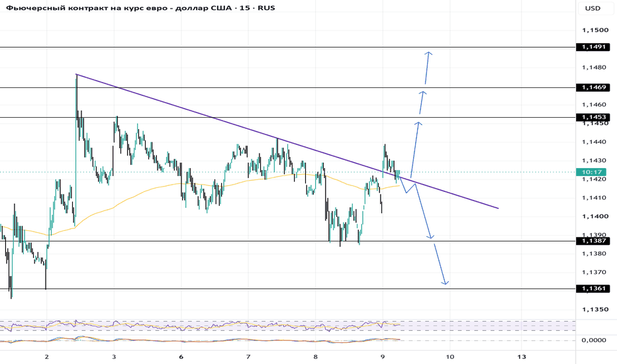Click the 1,1491 price level label
This screenshot has height=364, width=617.
click(x=593, y=47)
